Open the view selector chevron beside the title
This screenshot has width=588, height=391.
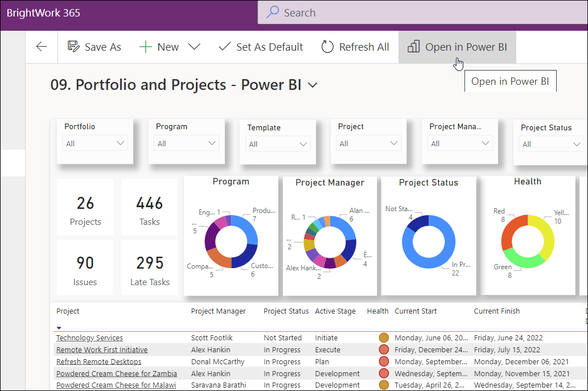312,85
